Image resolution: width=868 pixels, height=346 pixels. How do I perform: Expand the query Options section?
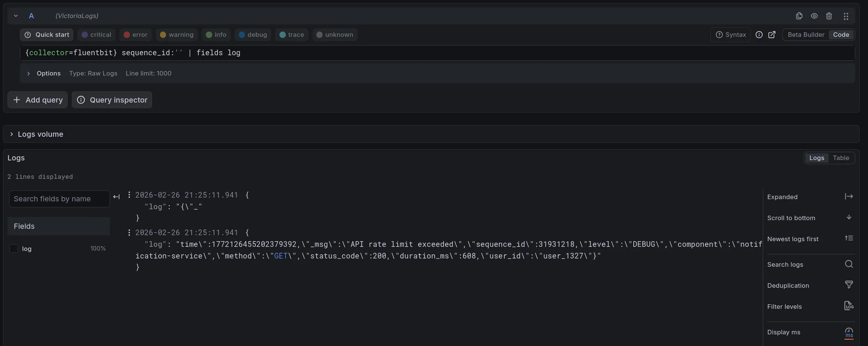(x=29, y=73)
